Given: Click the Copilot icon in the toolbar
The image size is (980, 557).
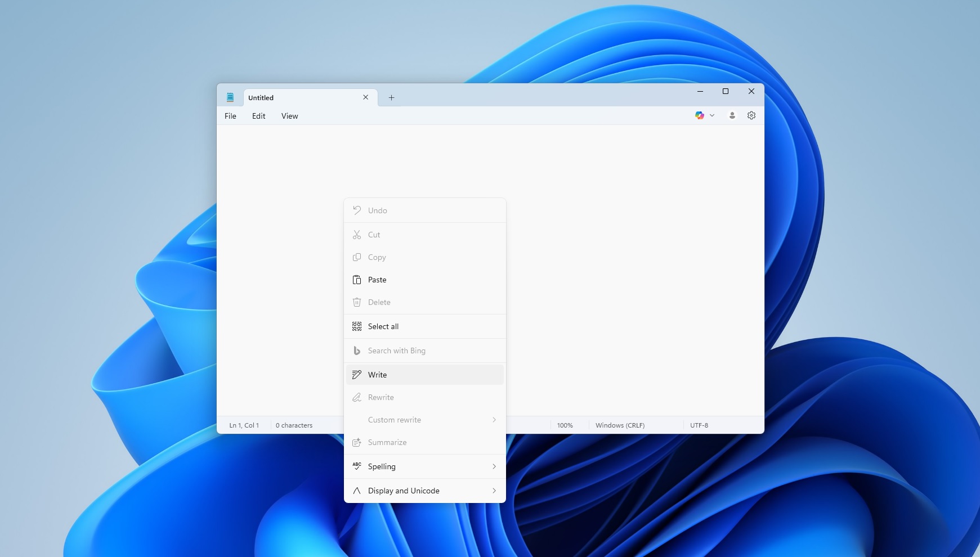Looking at the screenshot, I should (x=700, y=115).
